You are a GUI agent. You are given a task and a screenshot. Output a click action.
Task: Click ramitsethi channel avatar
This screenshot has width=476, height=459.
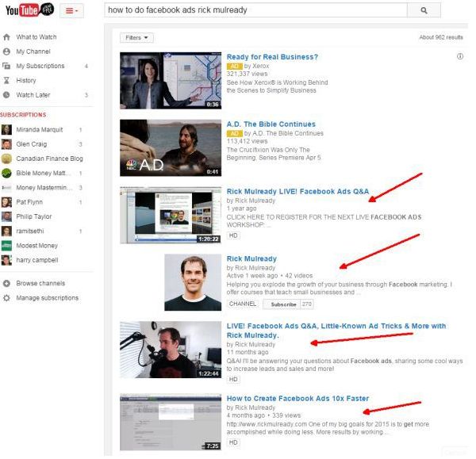(x=6, y=231)
